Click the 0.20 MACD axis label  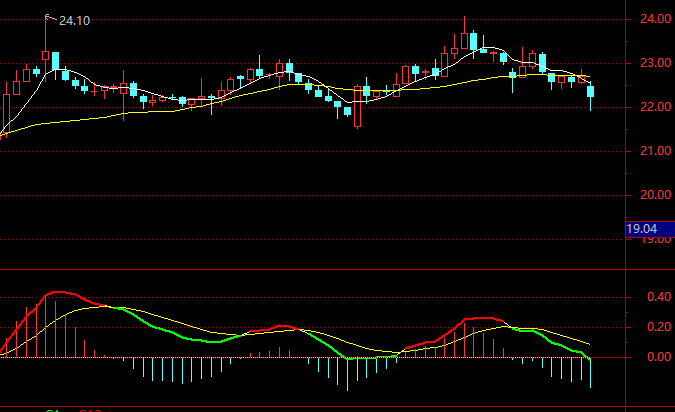pyautogui.click(x=647, y=327)
